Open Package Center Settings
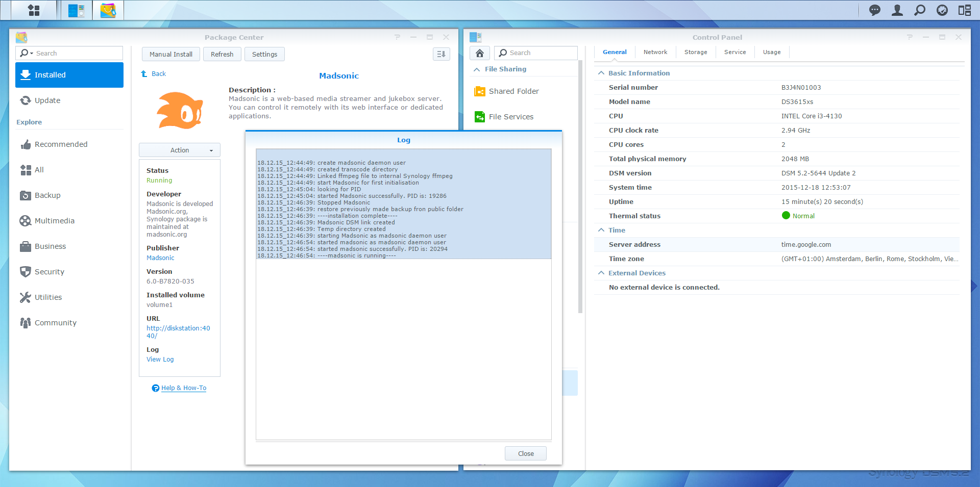 (x=264, y=54)
